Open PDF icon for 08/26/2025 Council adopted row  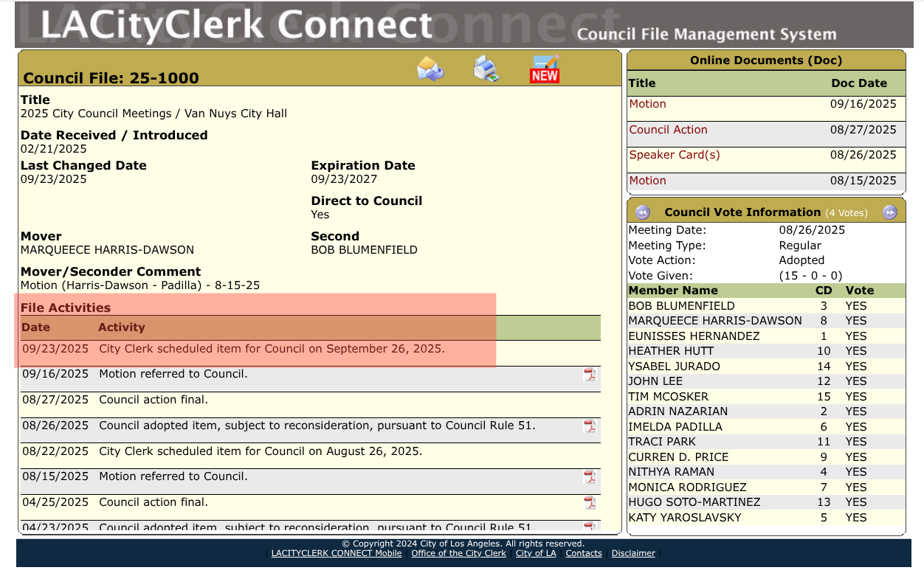(590, 426)
